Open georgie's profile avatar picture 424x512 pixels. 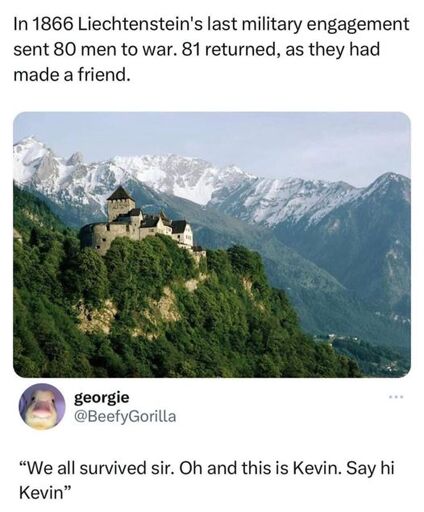[42, 407]
